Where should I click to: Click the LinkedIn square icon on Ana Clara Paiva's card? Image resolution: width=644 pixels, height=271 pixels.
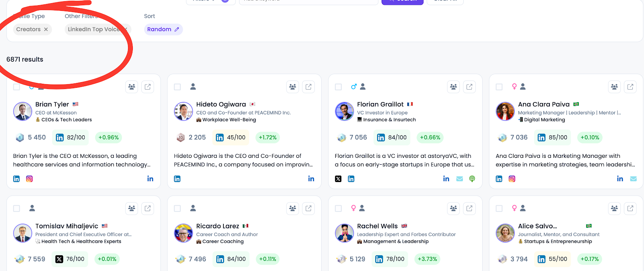pos(499,179)
